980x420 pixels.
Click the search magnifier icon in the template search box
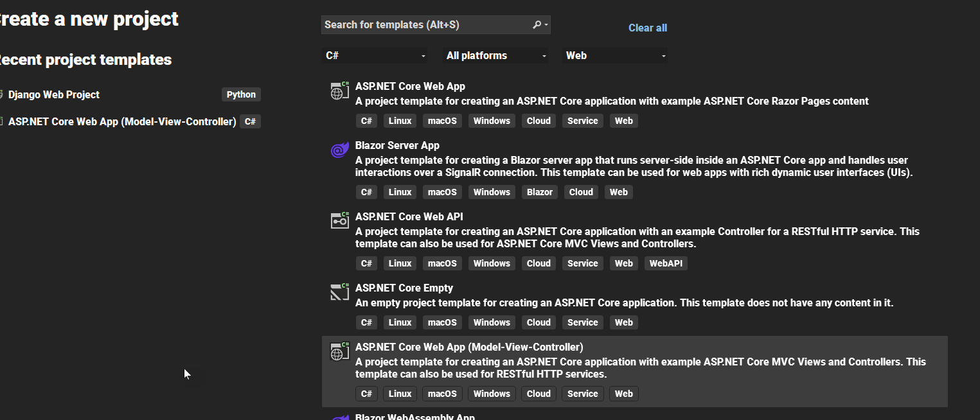pyautogui.click(x=537, y=25)
